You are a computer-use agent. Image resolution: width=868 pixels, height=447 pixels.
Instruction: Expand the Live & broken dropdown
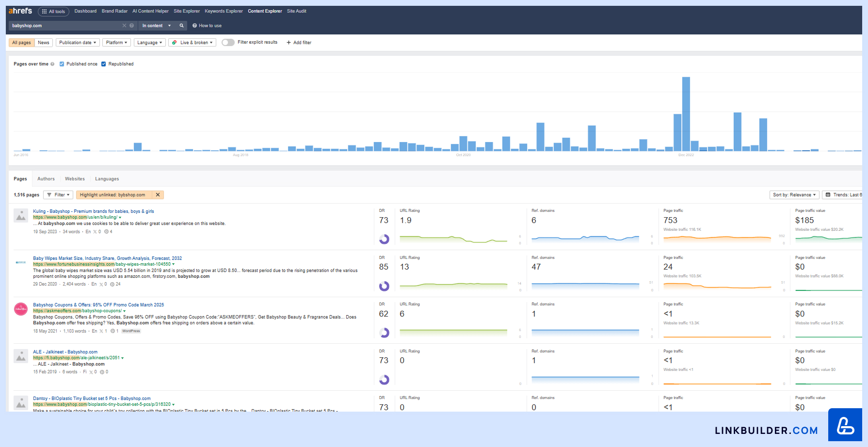pyautogui.click(x=193, y=43)
